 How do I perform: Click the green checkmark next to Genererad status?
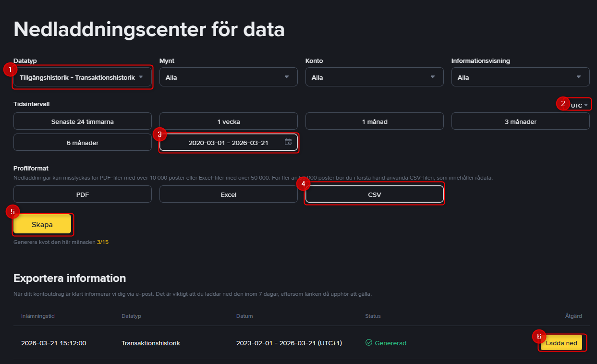tap(369, 343)
